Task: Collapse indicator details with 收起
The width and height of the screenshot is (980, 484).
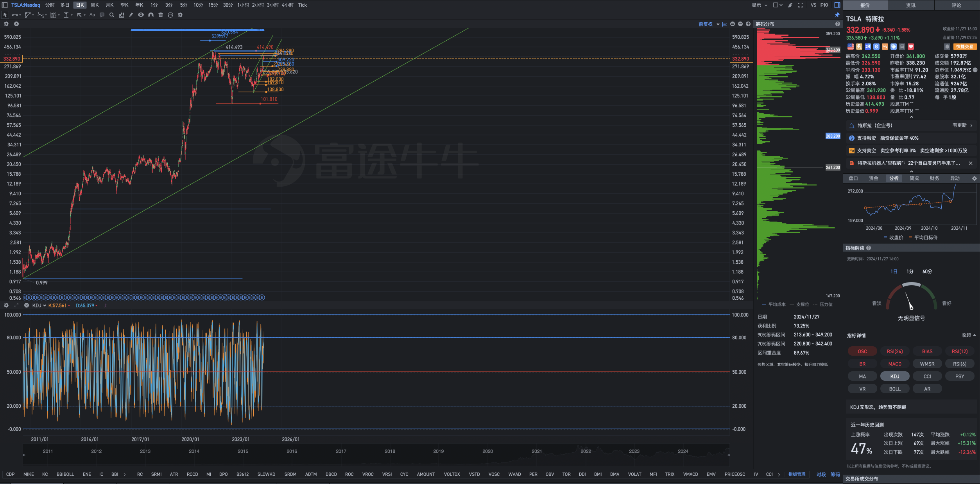Action: pyautogui.click(x=969, y=335)
